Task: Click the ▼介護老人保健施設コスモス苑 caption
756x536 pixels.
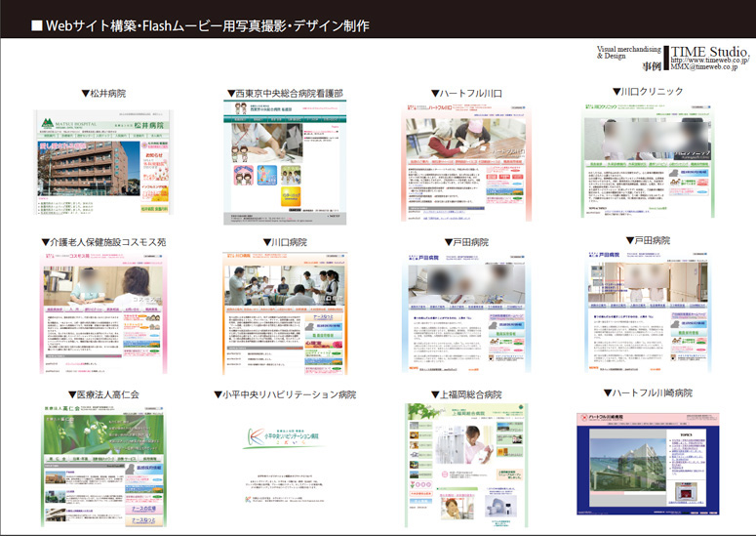Action: [103, 242]
